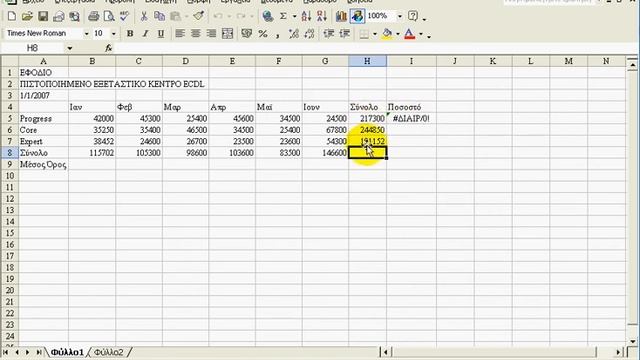640x360 pixels.
Task: Cut selection with scissors icon
Action: click(x=144, y=16)
